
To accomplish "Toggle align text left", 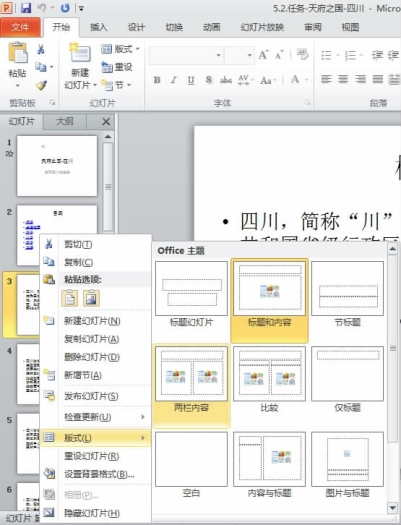I will pos(326,79).
